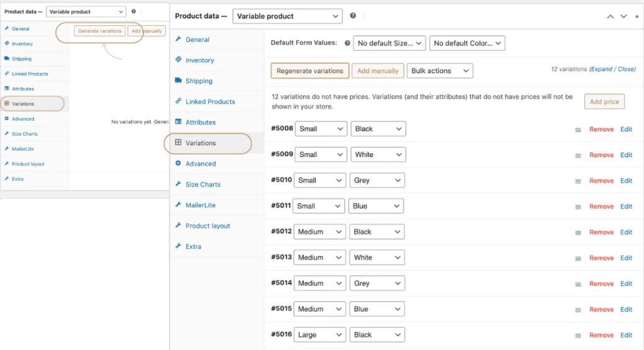Open Linked Products tab in small left panel
Viewport: 644px width, 350px height.
coord(30,74)
